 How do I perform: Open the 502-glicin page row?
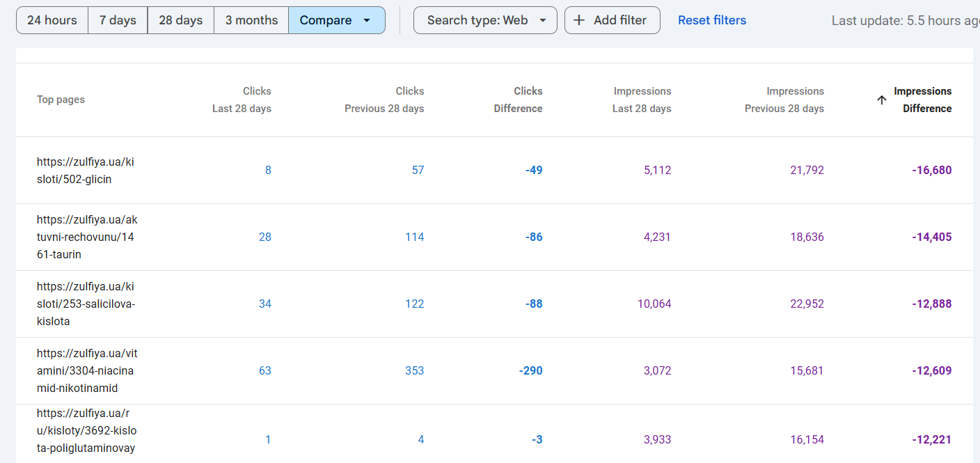click(x=85, y=171)
